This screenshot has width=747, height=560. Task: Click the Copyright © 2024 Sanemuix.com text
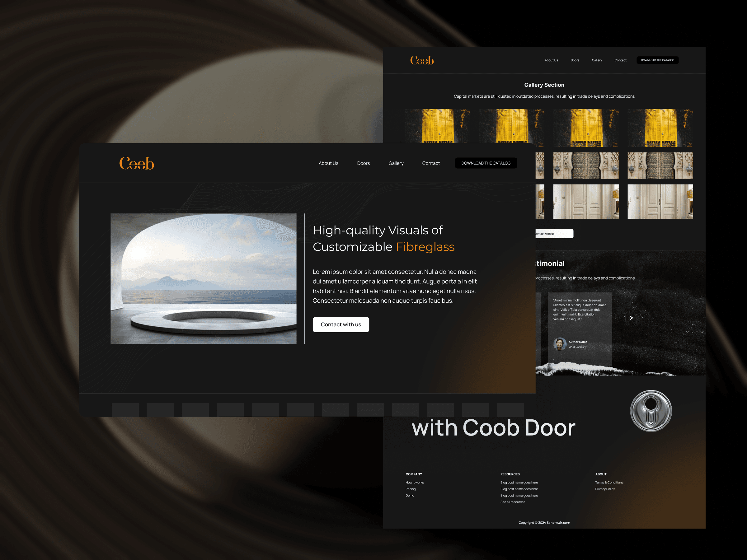click(544, 523)
